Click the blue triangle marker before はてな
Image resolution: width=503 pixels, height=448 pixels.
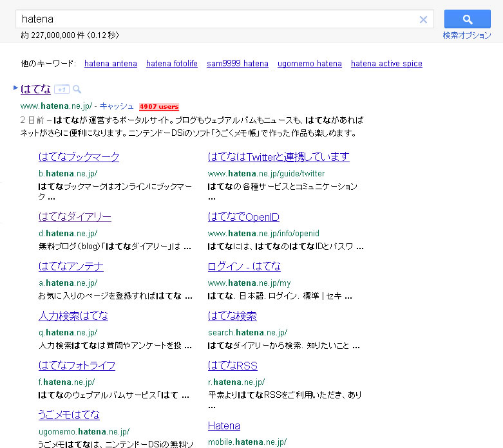[15, 88]
